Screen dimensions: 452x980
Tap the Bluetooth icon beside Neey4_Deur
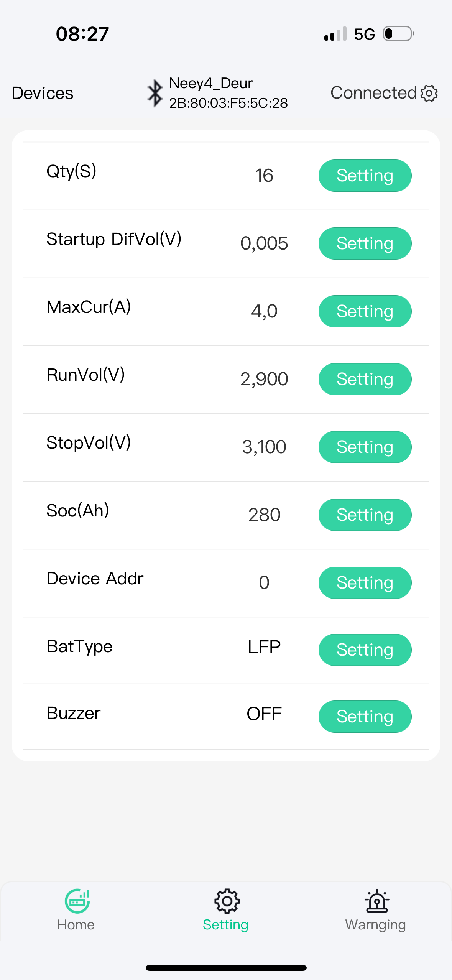[155, 93]
